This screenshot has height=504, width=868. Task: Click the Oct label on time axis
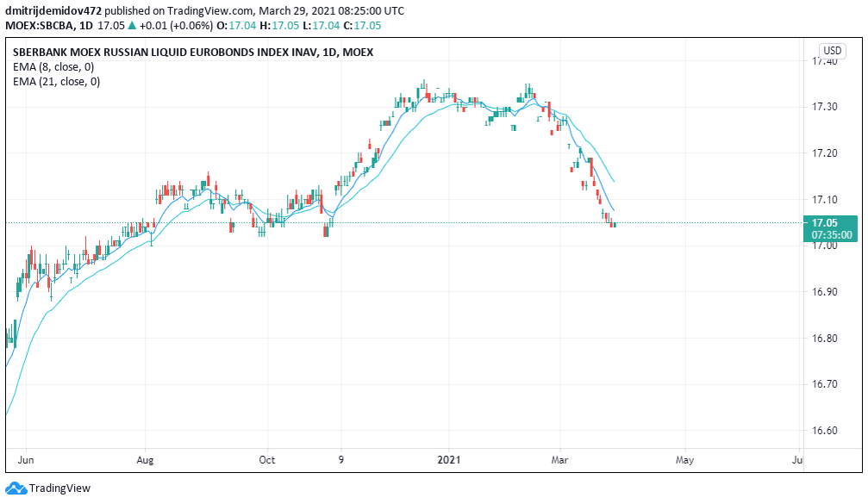267,460
